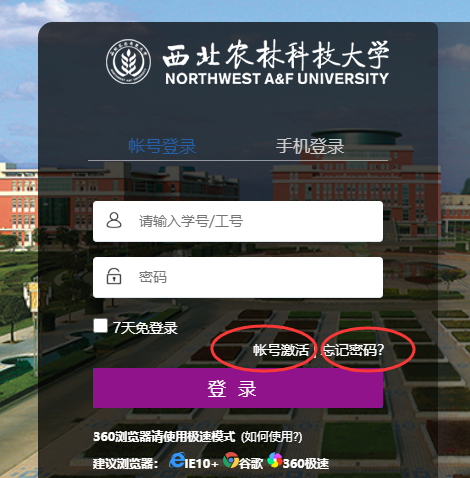
Task: Switch to the 手机登录 tab
Action: tap(310, 146)
